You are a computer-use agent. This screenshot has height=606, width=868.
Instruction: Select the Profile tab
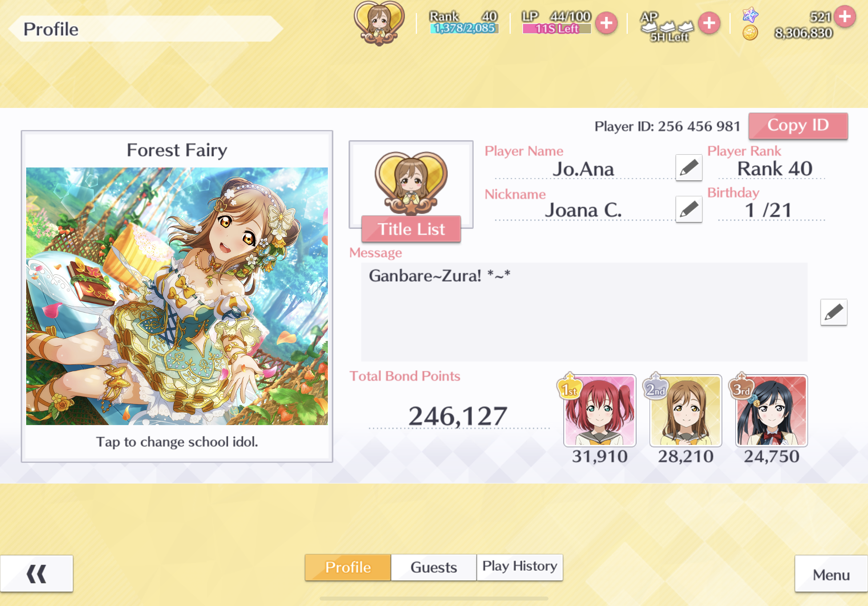[348, 567]
